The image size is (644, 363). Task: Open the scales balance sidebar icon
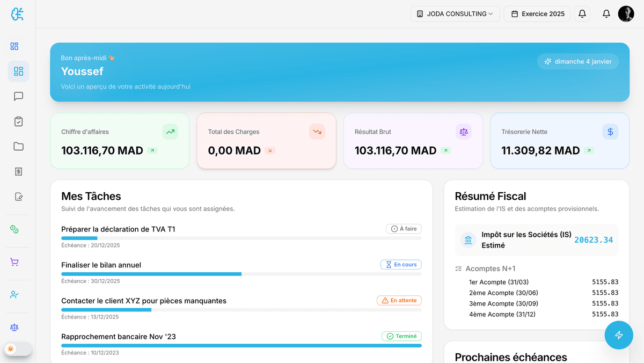tap(14, 327)
